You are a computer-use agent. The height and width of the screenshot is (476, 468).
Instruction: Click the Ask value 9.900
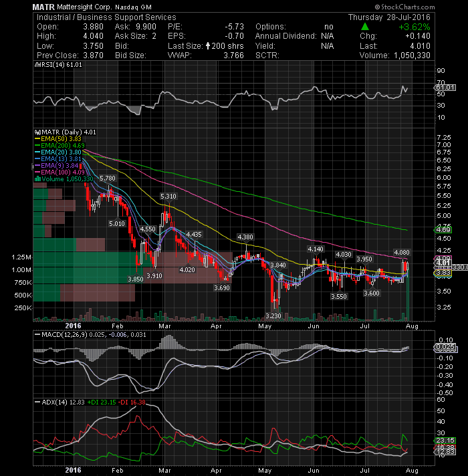click(146, 27)
